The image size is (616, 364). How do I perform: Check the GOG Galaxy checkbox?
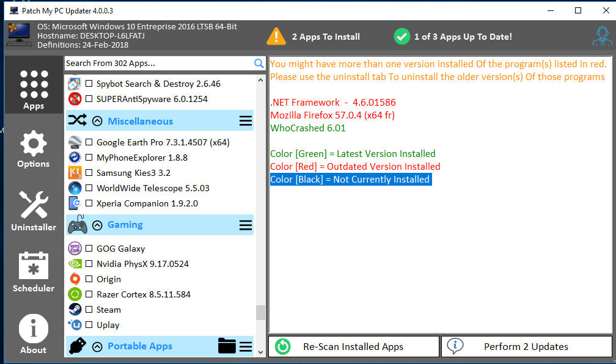pos(89,249)
